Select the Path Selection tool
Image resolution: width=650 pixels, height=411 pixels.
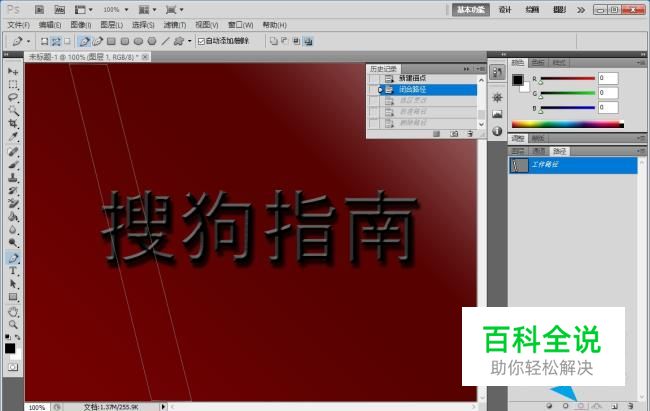[x=13, y=284]
